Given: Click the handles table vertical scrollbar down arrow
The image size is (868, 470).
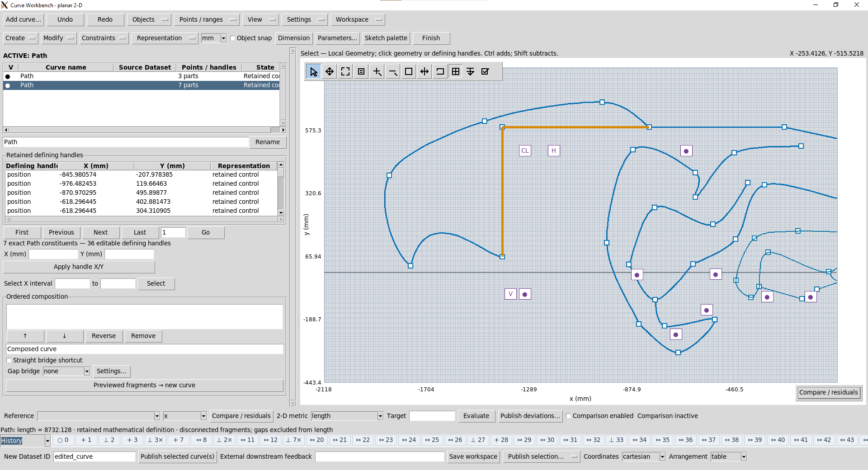Looking at the screenshot, I should (x=281, y=213).
